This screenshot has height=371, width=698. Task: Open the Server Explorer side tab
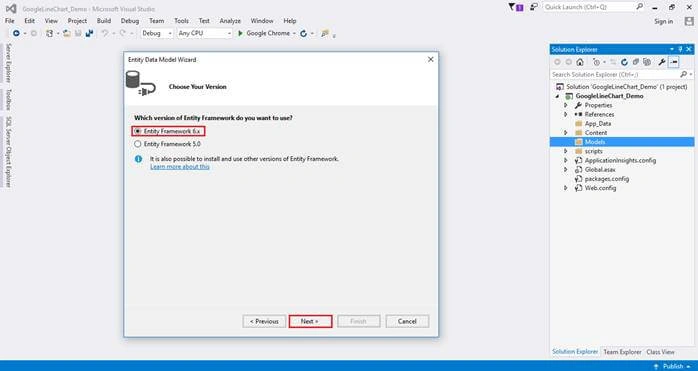click(x=8, y=63)
